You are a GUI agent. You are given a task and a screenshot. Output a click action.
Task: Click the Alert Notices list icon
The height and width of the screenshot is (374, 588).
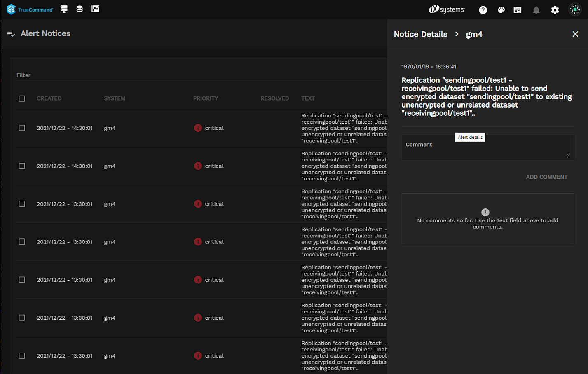[11, 34]
